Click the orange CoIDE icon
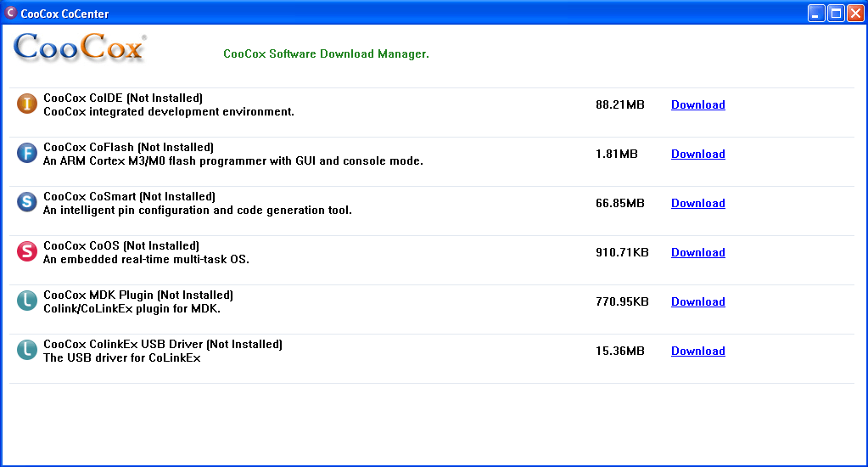The width and height of the screenshot is (868, 467). point(26,104)
